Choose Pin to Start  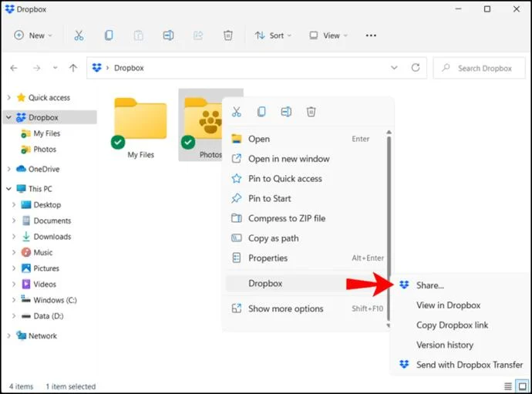(x=306, y=198)
